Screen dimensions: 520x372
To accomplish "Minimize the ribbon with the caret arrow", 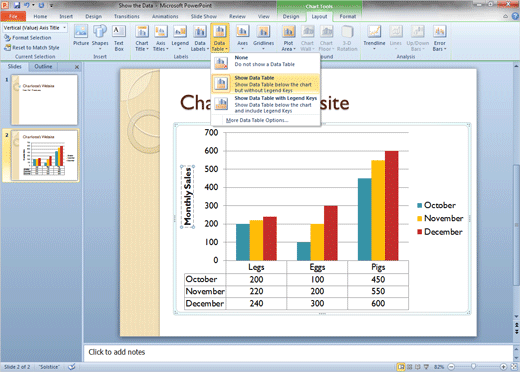I will [x=505, y=16].
